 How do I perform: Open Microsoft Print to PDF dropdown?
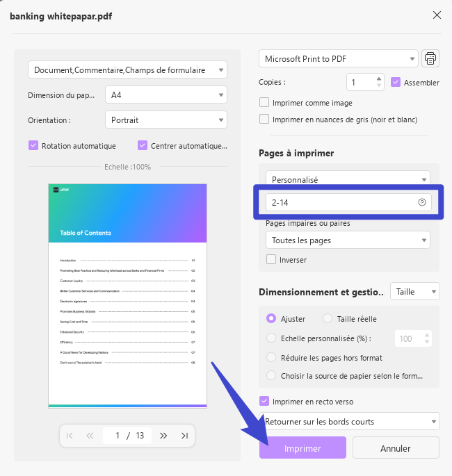338,58
